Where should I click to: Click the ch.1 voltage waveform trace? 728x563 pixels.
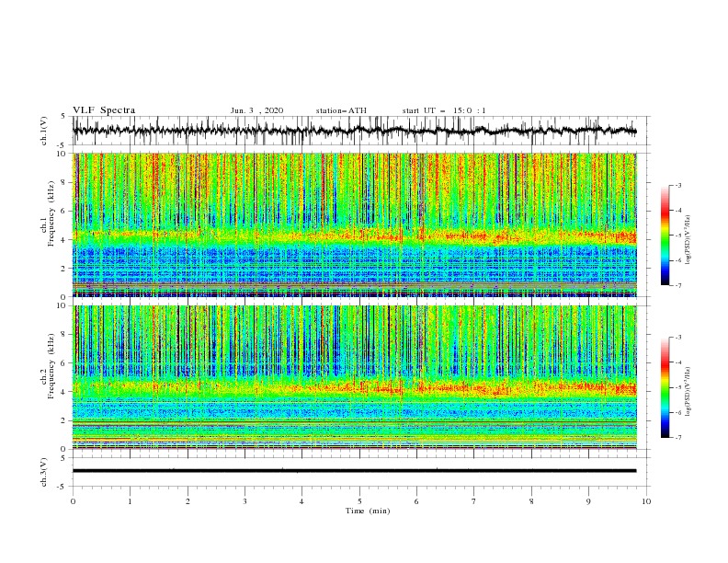point(354,131)
